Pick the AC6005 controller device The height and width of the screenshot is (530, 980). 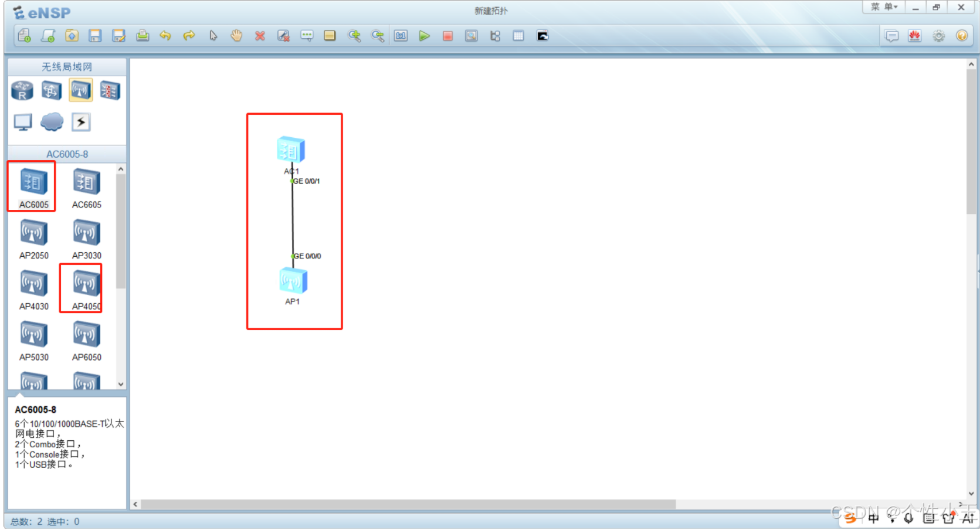point(33,188)
